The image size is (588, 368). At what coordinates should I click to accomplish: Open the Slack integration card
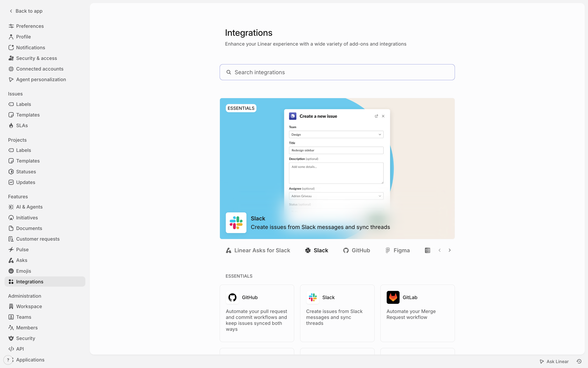pyautogui.click(x=337, y=313)
